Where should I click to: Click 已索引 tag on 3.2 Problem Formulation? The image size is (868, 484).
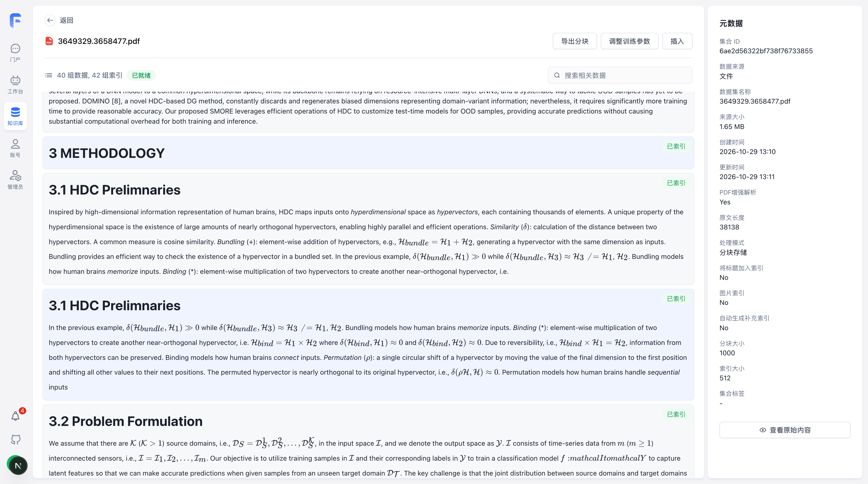point(676,415)
